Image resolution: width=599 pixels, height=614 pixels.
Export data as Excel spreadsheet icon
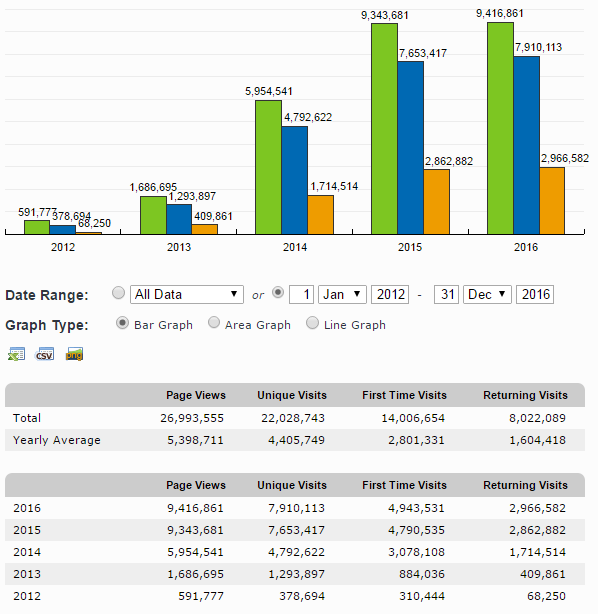[16, 354]
